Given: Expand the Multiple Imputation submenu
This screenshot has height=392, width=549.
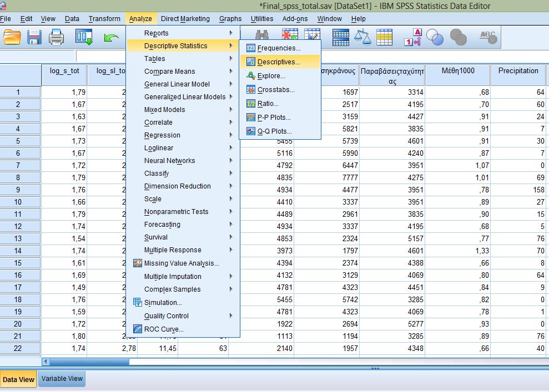Looking at the screenshot, I should coord(183,276).
